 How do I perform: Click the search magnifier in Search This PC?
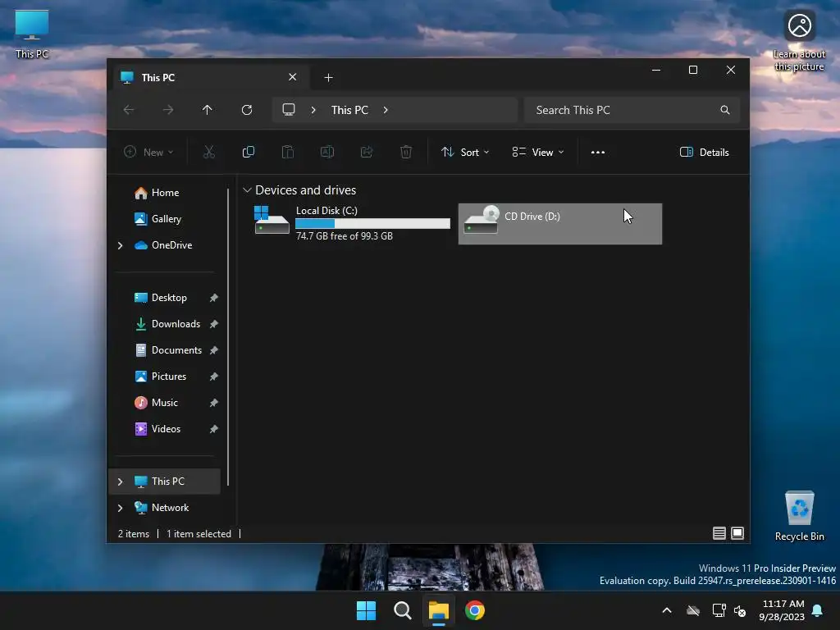(x=725, y=110)
